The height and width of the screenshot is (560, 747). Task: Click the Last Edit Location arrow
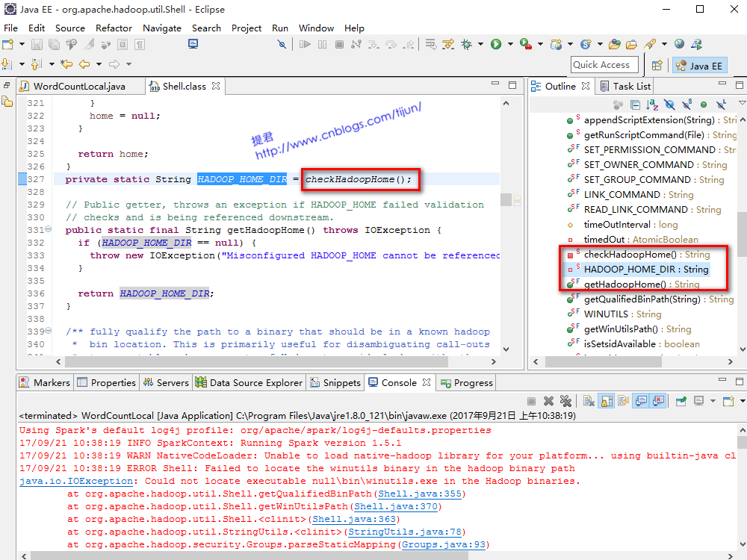[x=66, y=63]
